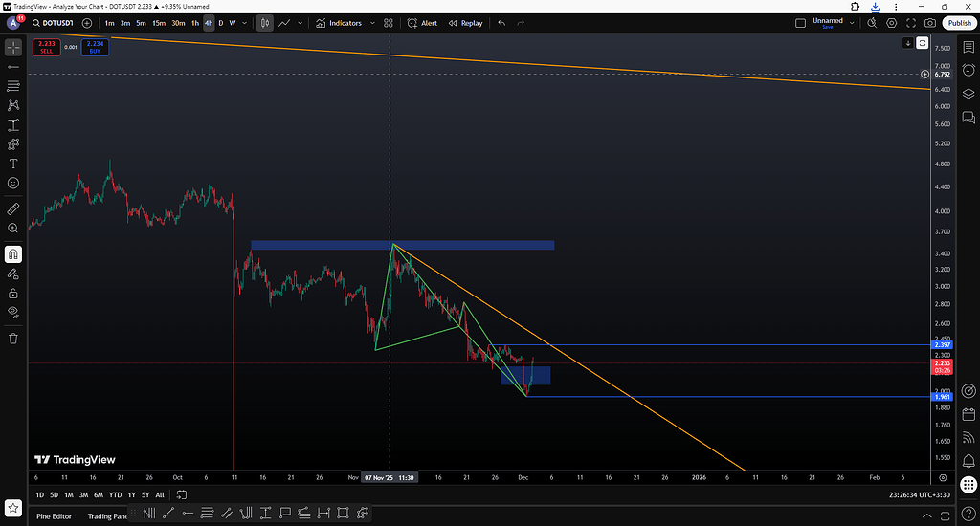This screenshot has width=980, height=526.
Task: Toggle the magnet mode in left sidebar
Action: point(13,254)
